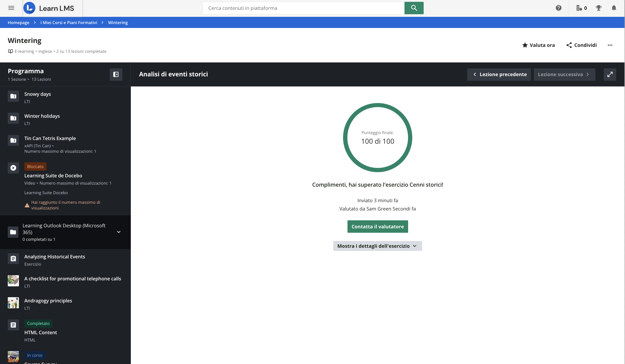Screen dimensions: 625x364
Task: Click the Bloccato status badge
Action: pyautogui.click(x=35, y=166)
